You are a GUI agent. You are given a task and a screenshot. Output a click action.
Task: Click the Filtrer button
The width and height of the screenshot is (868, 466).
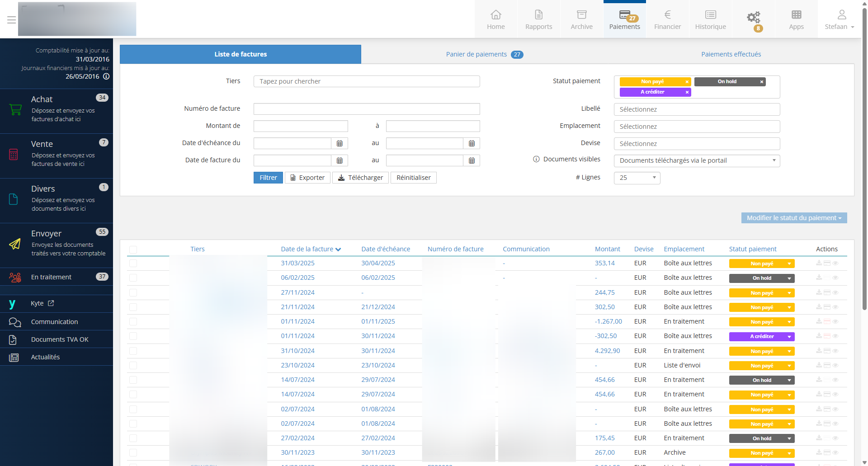(x=268, y=178)
